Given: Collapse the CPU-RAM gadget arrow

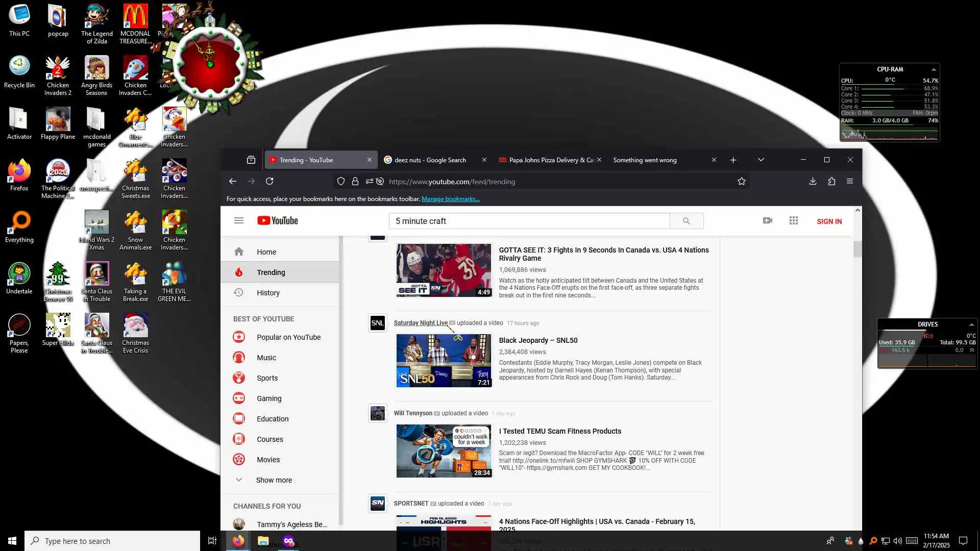Looking at the screenshot, I should (x=934, y=69).
